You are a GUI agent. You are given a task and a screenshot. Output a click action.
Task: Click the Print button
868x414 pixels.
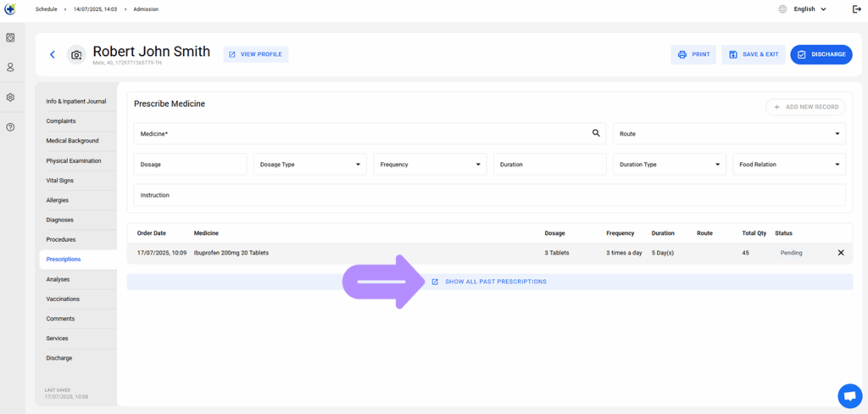pos(693,54)
